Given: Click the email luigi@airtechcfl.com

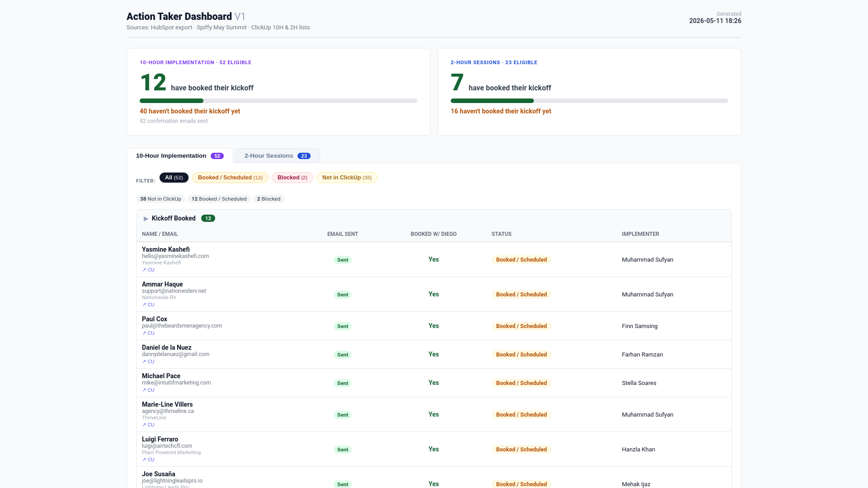Looking at the screenshot, I should coord(167,446).
